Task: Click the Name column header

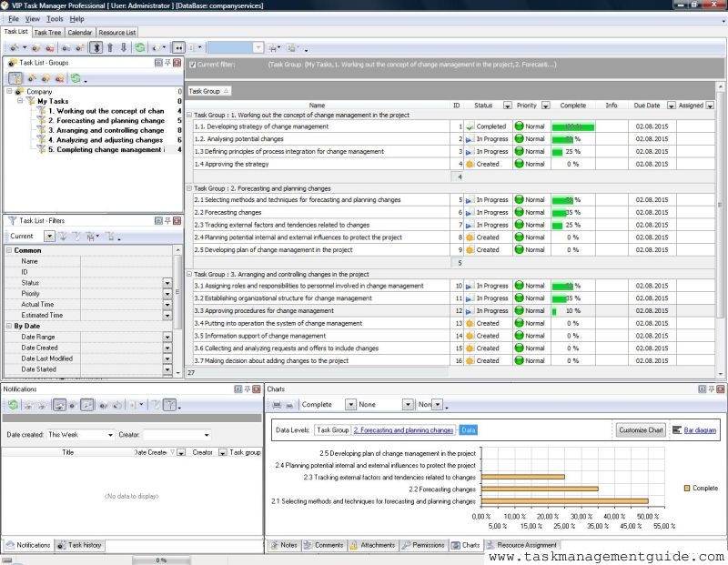Action: click(317, 106)
